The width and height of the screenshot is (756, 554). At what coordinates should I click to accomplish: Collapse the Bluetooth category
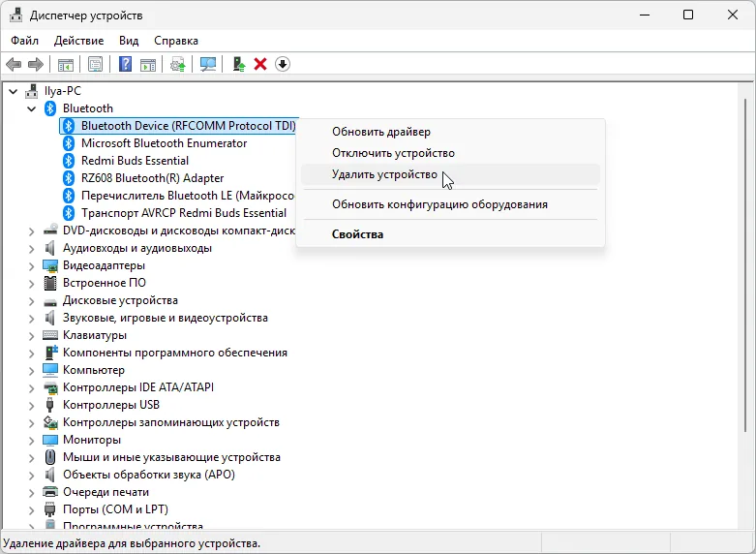point(31,108)
